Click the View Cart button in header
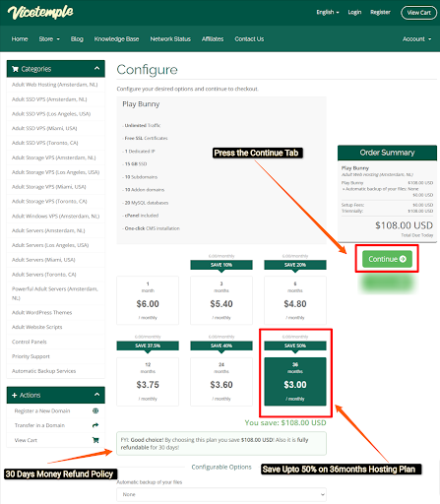The image size is (440, 504). [x=418, y=13]
